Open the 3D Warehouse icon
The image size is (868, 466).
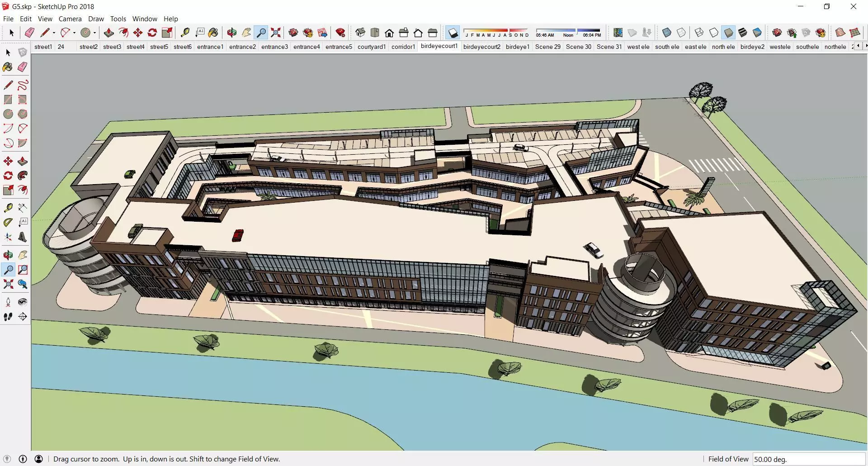pos(293,33)
